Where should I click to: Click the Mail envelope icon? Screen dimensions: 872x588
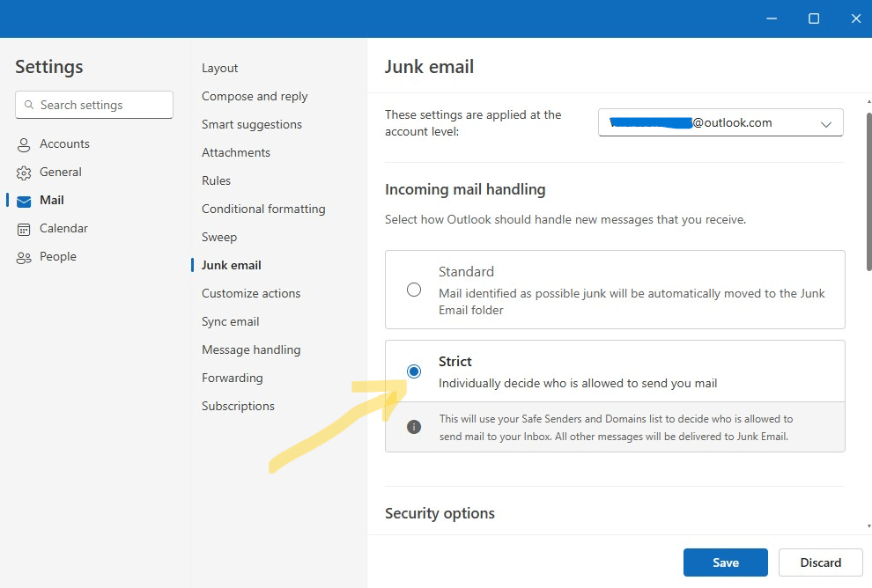(24, 202)
